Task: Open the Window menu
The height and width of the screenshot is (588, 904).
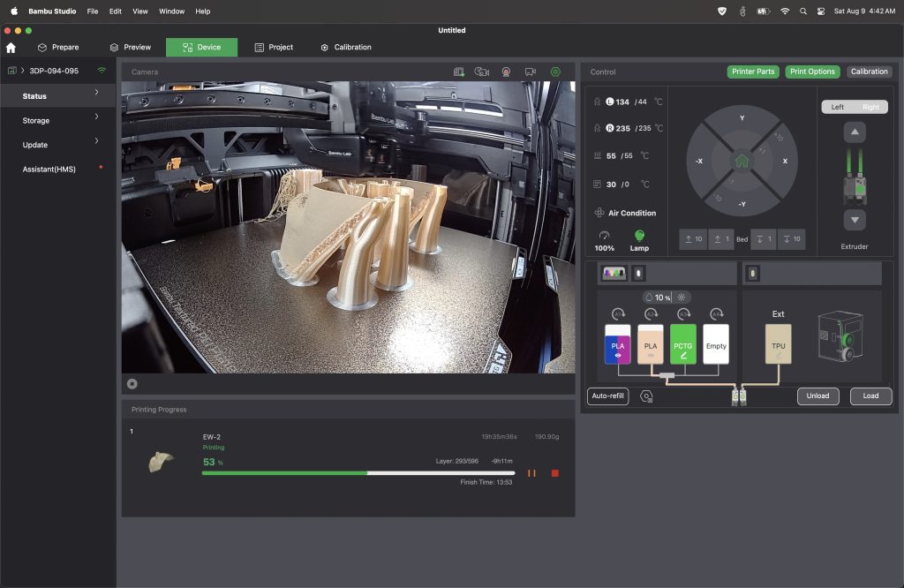Action: tap(172, 11)
